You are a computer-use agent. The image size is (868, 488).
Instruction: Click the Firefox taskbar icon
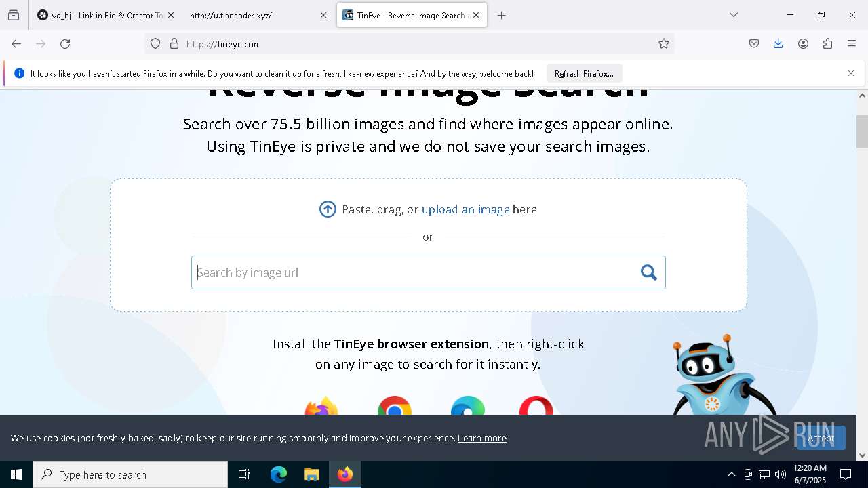[x=345, y=474]
